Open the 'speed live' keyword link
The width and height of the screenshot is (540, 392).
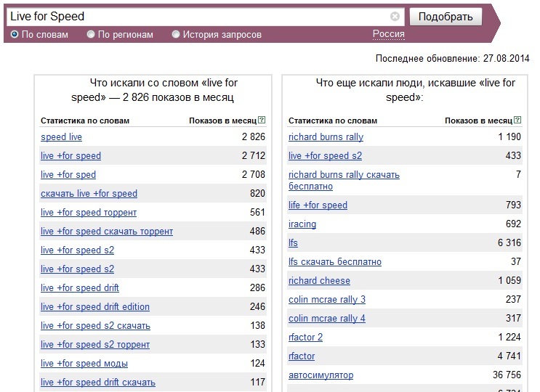pyautogui.click(x=61, y=137)
